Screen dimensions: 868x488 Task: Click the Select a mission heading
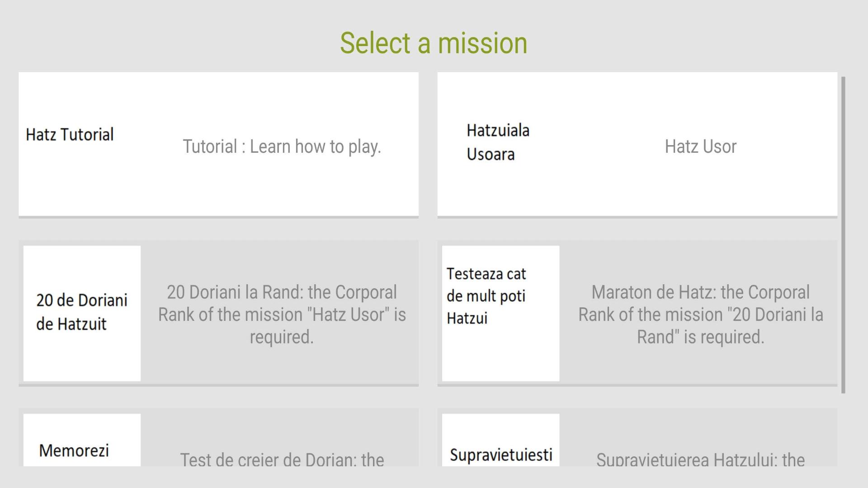pos(434,43)
